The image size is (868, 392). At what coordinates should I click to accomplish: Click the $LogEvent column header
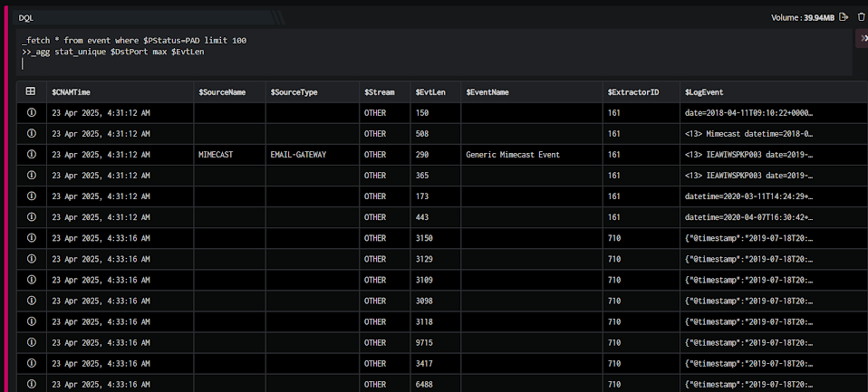[x=704, y=92]
